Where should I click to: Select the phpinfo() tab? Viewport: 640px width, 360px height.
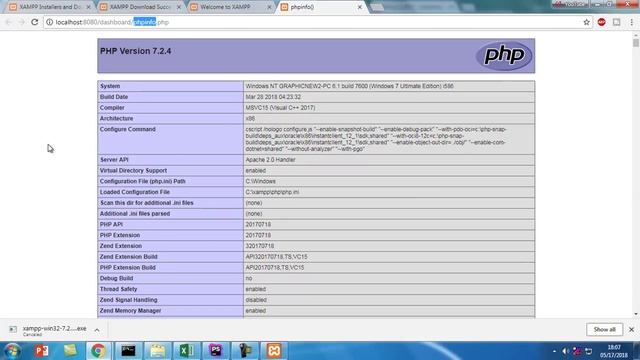320,7
